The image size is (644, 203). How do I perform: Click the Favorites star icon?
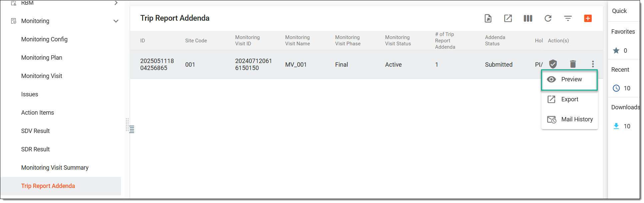coord(616,51)
